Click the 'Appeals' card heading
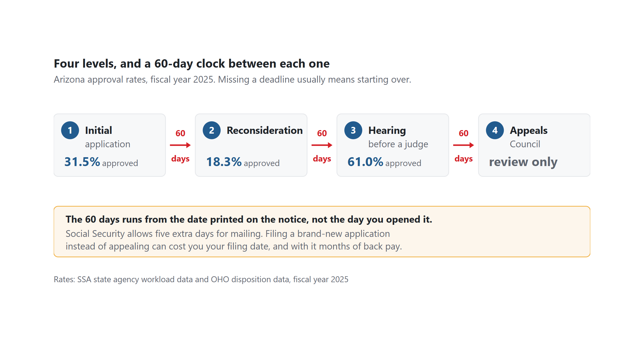644x338 pixels. point(529,131)
